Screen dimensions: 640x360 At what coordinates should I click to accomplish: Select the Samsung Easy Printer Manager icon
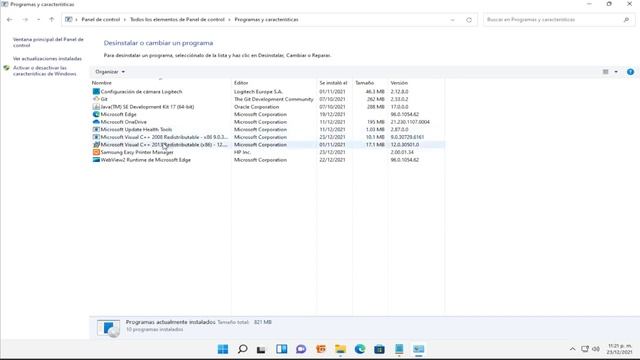tap(96, 152)
